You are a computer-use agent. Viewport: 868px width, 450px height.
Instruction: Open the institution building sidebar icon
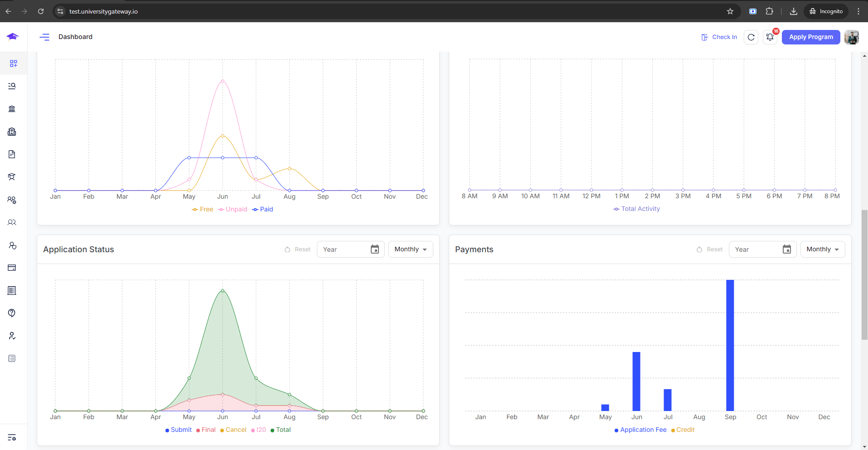click(x=12, y=109)
